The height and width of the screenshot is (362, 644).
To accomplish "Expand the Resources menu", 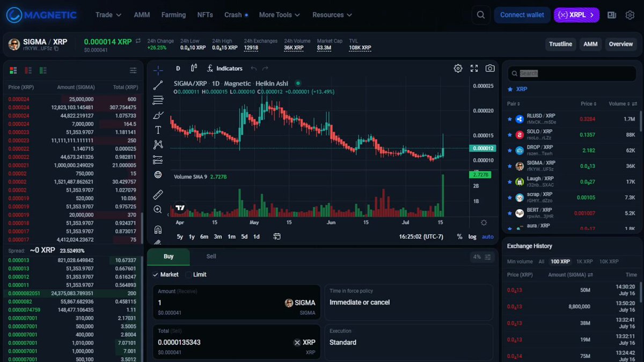I will pyautogui.click(x=332, y=15).
